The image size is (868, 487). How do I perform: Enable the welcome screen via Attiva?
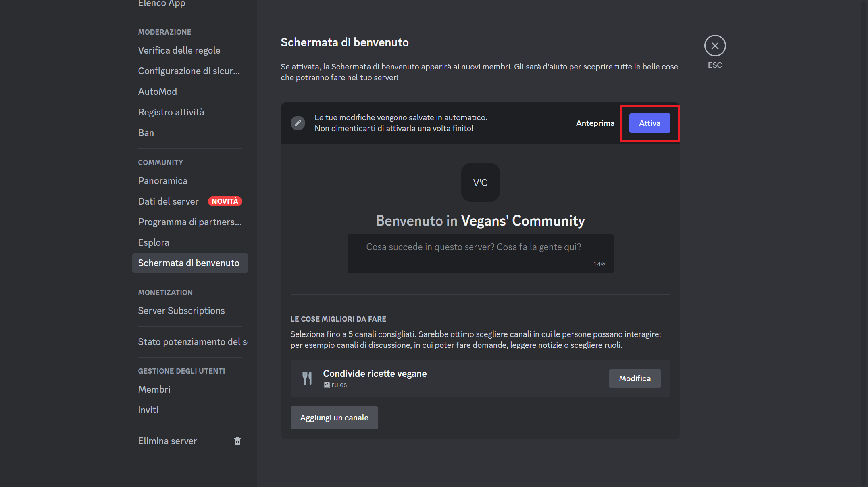pyautogui.click(x=649, y=123)
